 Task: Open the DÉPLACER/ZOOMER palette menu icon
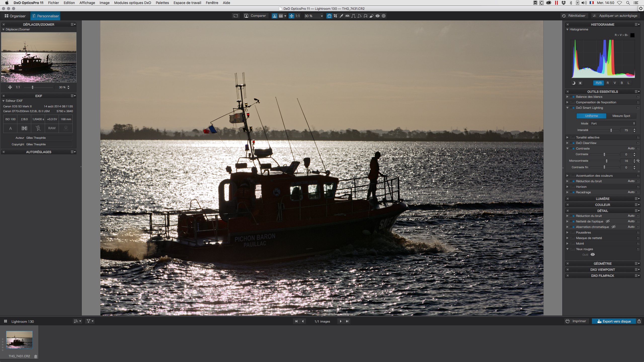tap(73, 25)
